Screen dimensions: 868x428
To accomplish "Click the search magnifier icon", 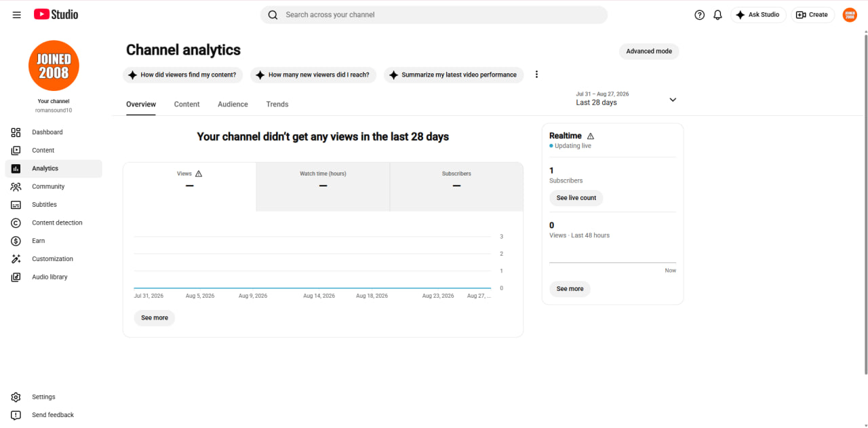I will coord(273,15).
